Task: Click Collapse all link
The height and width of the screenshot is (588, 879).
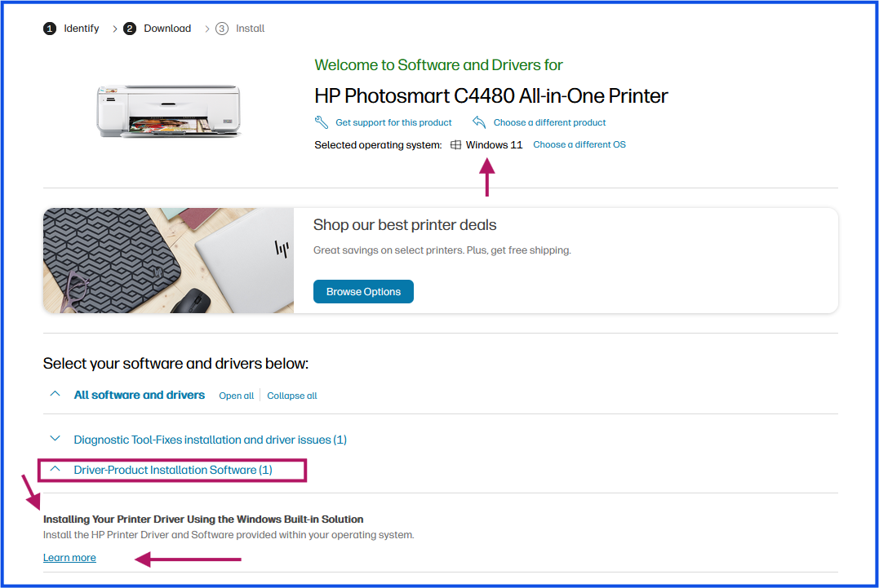Action: coord(292,396)
